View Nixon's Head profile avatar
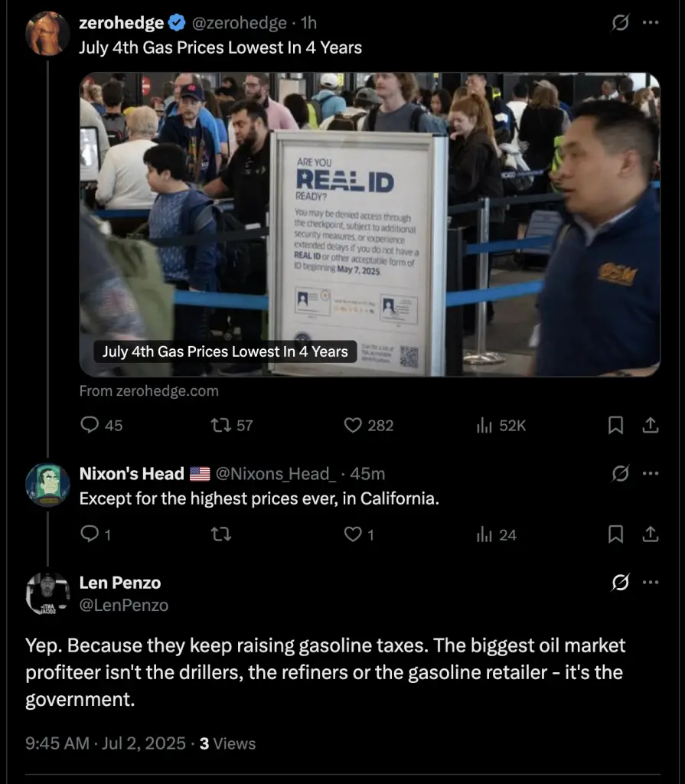Image resolution: width=685 pixels, height=784 pixels. point(47,485)
